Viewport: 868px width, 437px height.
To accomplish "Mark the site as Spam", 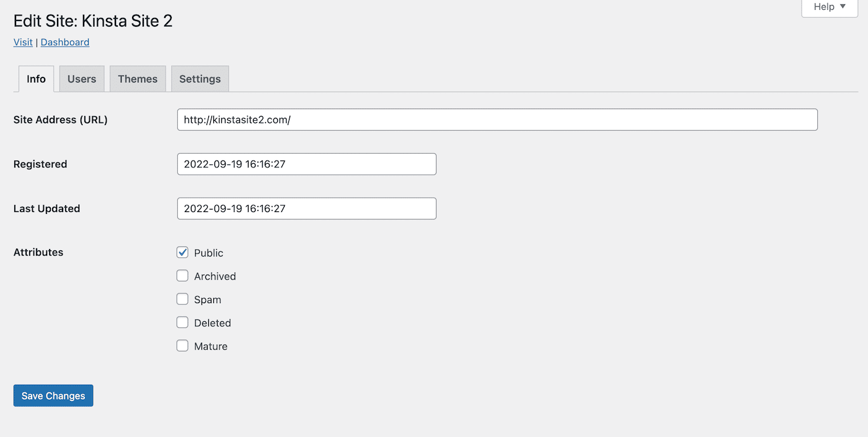I will pos(182,299).
